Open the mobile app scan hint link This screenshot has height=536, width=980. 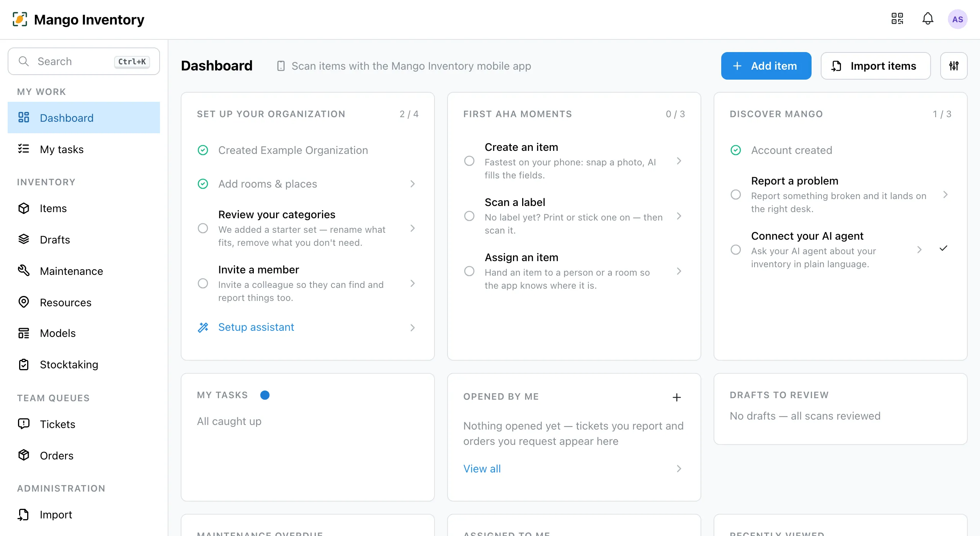click(404, 66)
